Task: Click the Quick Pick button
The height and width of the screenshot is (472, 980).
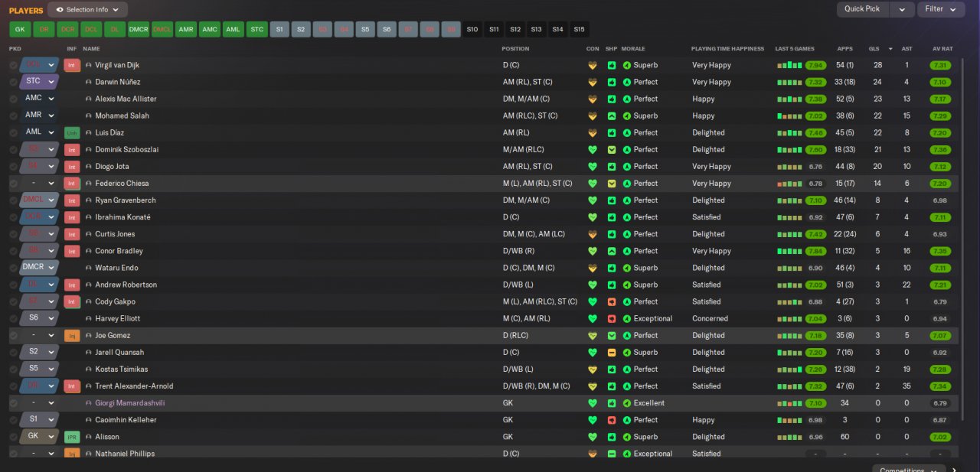Action: tap(863, 9)
